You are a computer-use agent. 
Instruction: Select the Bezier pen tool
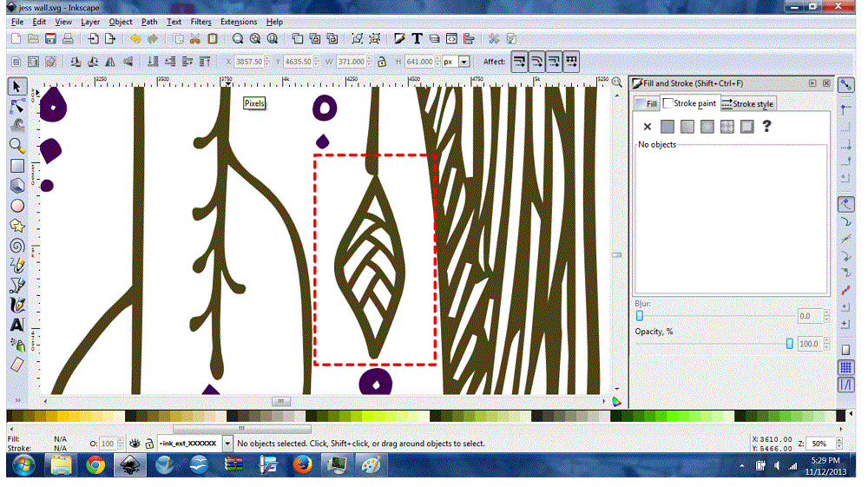(x=17, y=285)
